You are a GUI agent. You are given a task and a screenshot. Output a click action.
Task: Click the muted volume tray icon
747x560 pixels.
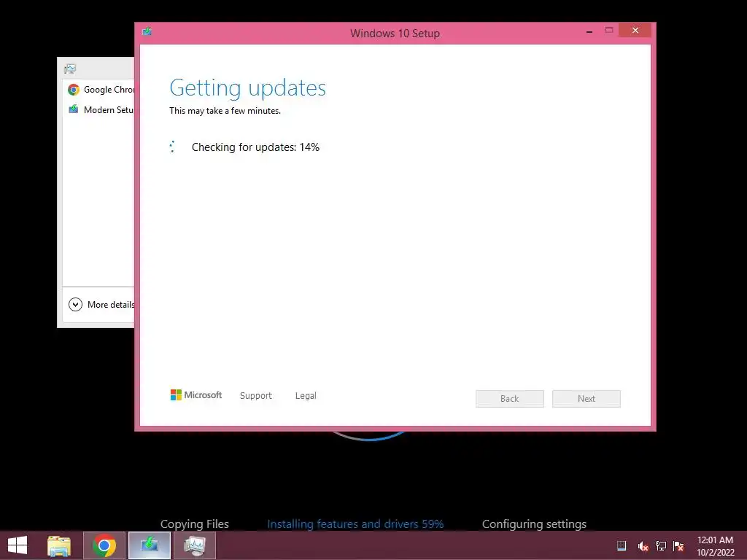[643, 546]
